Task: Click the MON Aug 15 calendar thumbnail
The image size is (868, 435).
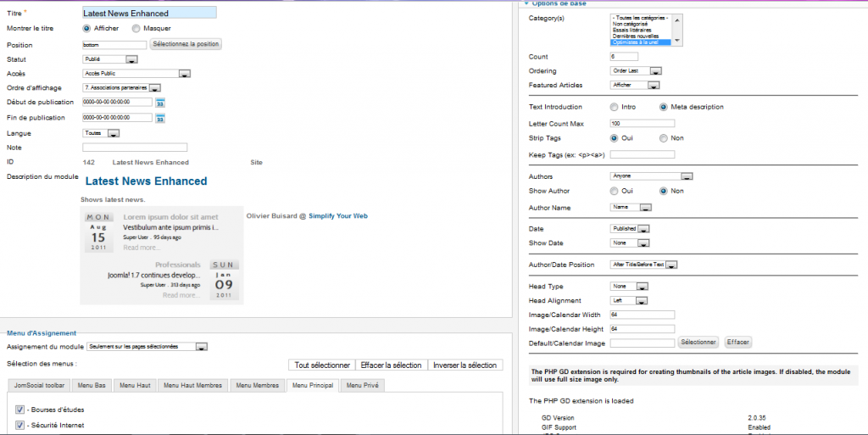Action: pyautogui.click(x=97, y=233)
